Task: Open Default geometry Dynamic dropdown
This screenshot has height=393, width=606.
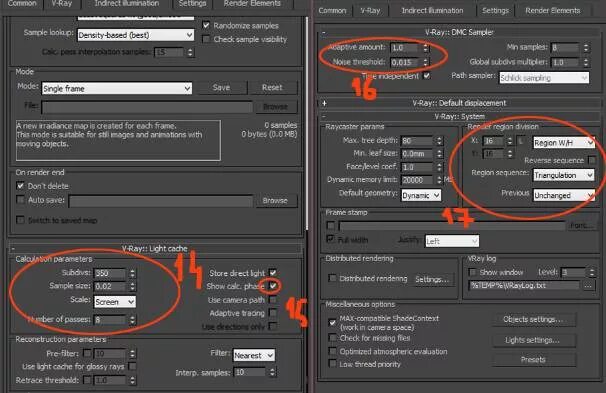Action: coord(421,196)
